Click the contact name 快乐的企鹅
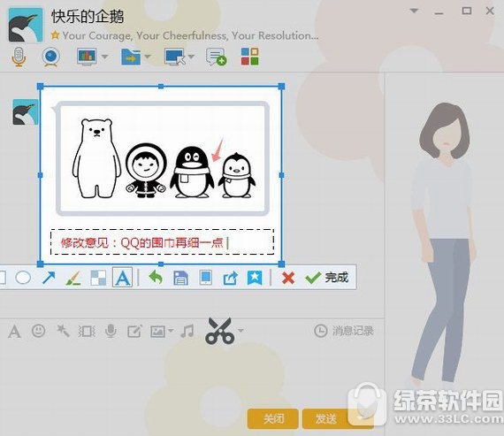Viewport: 504px width, 436px height. coord(88,16)
